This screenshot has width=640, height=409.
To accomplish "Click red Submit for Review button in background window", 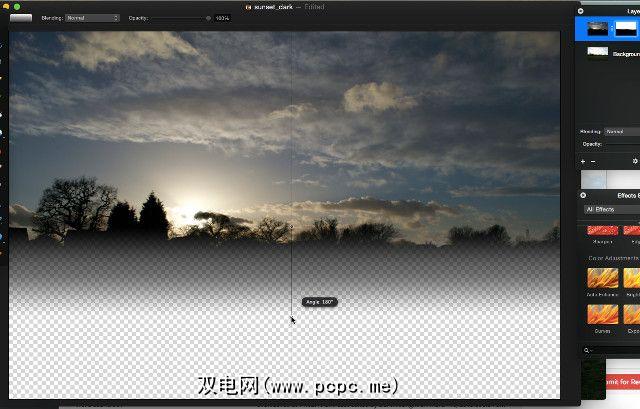I will (x=623, y=382).
